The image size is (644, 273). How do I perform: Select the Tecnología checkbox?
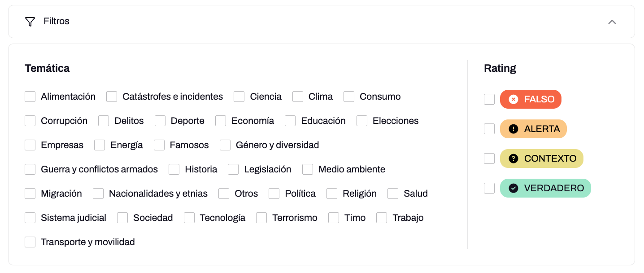click(x=189, y=218)
